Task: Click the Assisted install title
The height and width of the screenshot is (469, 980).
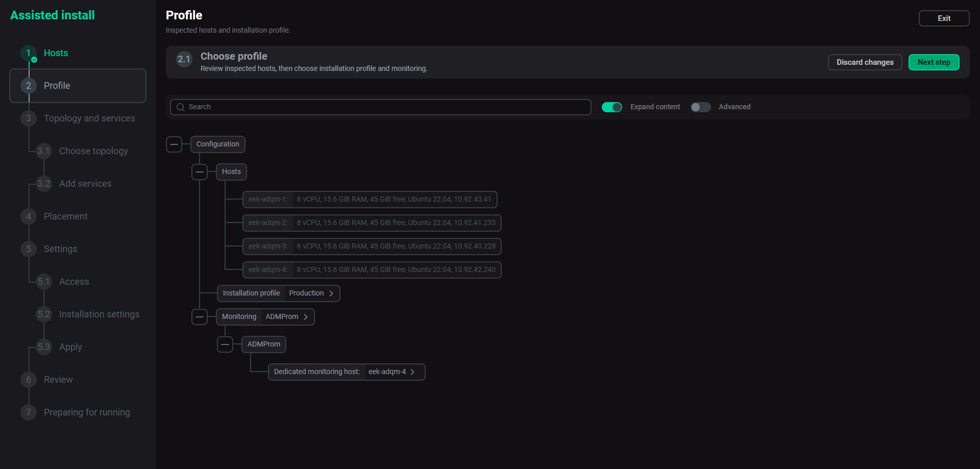Action: tap(53, 15)
